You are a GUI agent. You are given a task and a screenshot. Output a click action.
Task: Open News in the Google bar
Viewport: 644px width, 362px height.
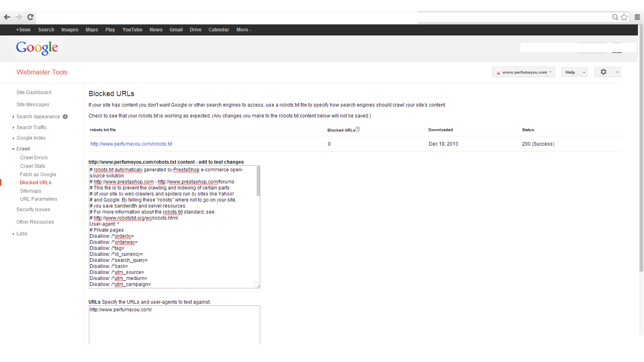(x=156, y=30)
